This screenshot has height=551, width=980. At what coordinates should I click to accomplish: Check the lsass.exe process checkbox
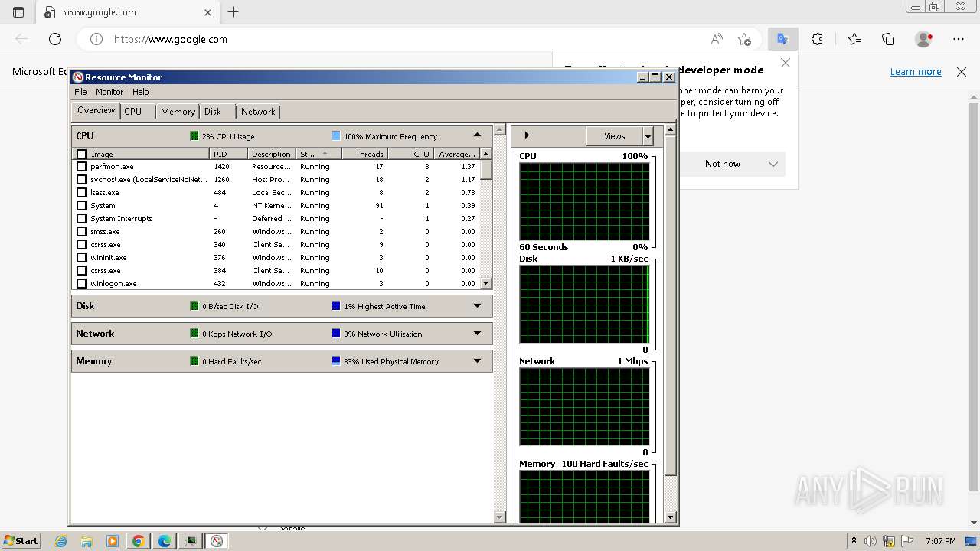point(82,193)
